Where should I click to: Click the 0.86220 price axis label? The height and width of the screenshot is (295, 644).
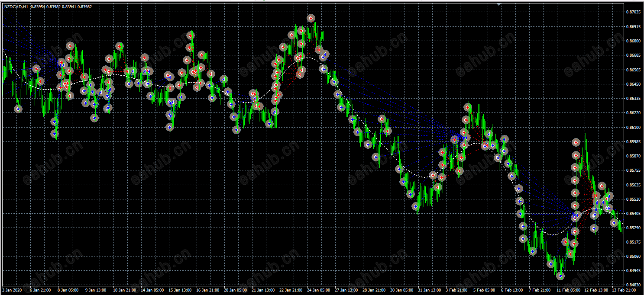point(634,113)
